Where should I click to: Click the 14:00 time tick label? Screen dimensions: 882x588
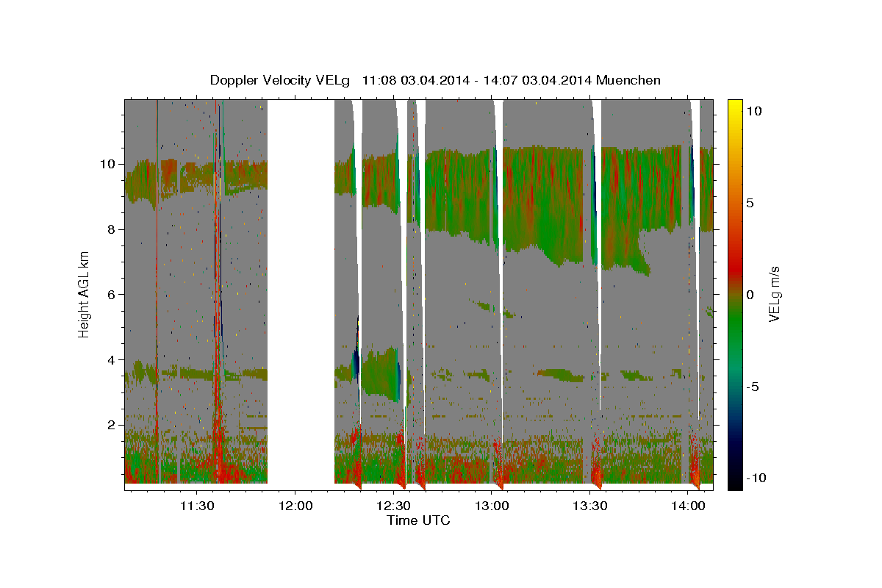(x=688, y=506)
